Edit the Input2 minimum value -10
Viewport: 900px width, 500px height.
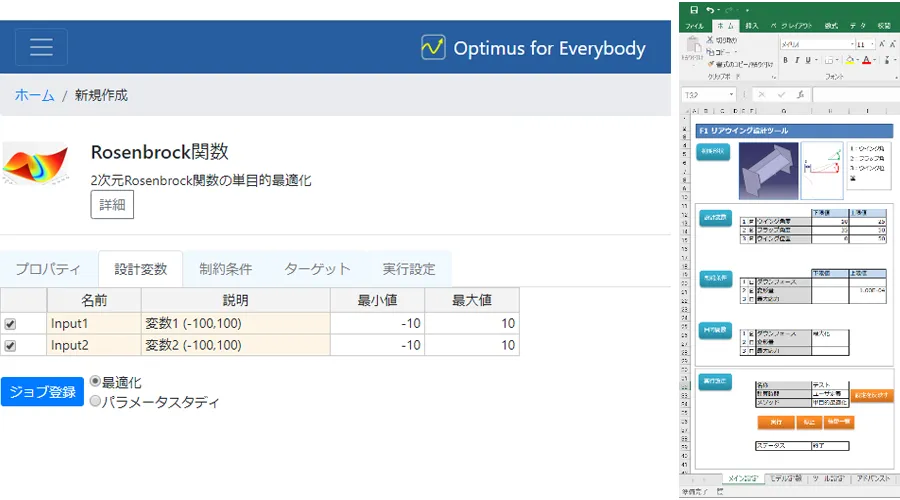pos(377,346)
